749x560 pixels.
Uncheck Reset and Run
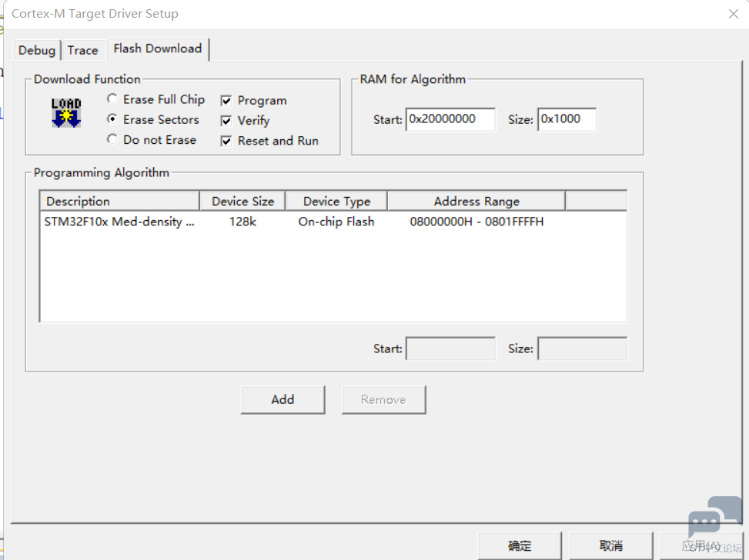(226, 141)
